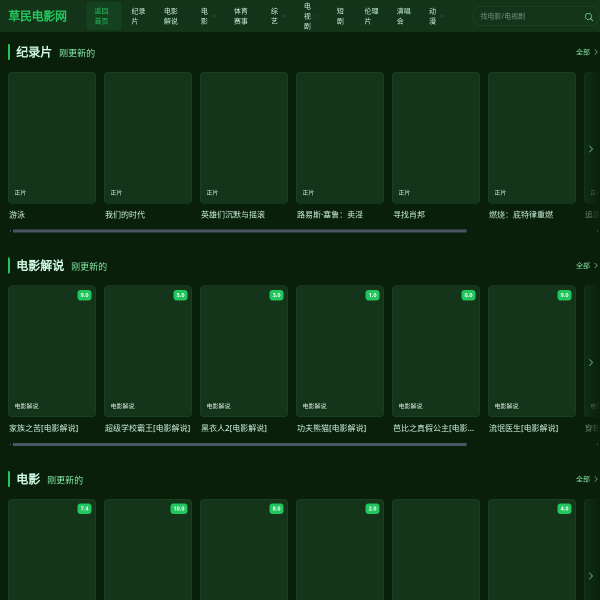Expand the 动漫 nav dropdown

coord(436,16)
